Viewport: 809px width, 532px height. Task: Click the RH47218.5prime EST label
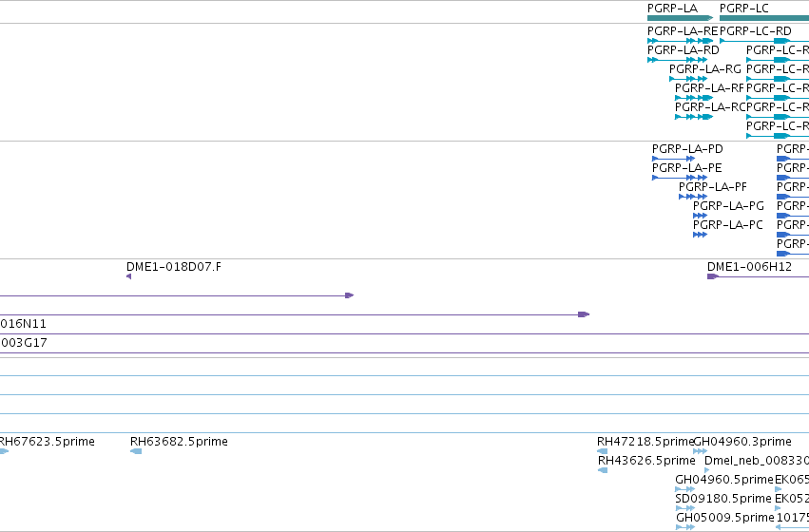point(645,442)
